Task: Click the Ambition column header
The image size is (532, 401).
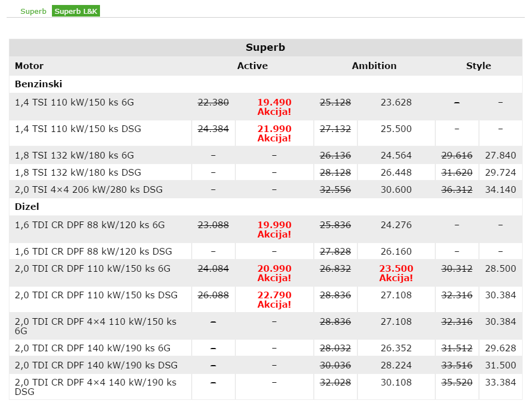Action: (x=374, y=66)
